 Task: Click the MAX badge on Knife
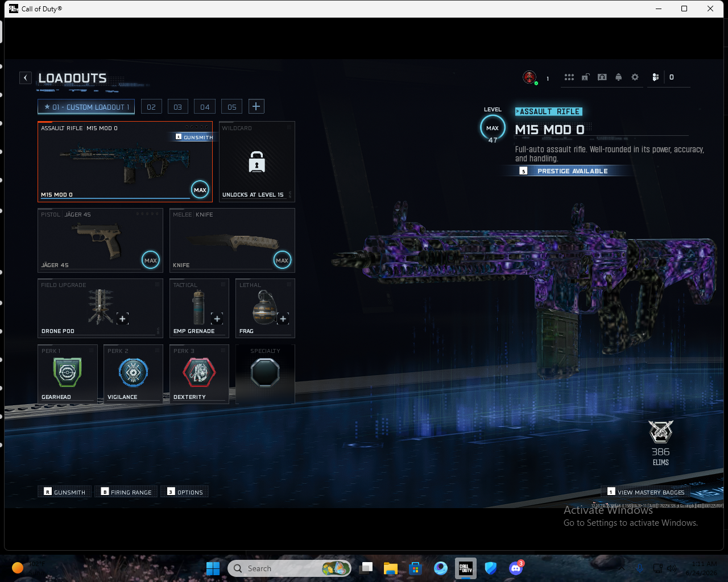coord(282,260)
